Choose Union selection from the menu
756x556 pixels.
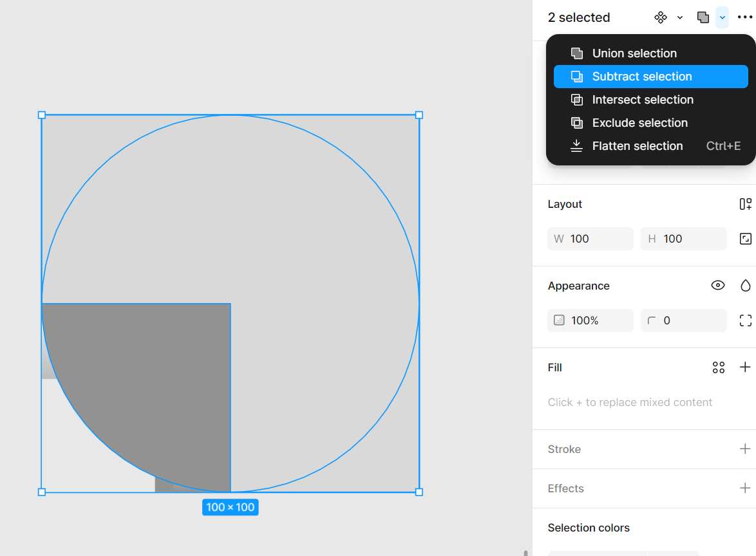(634, 53)
